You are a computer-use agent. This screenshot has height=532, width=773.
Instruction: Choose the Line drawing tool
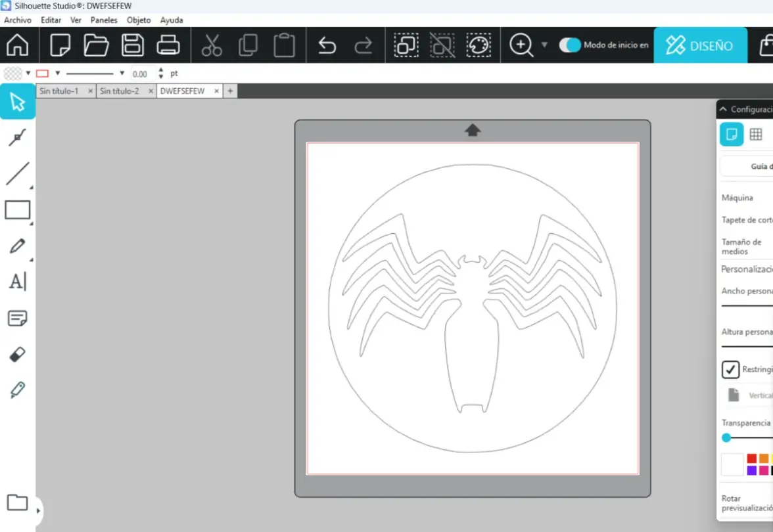(18, 174)
